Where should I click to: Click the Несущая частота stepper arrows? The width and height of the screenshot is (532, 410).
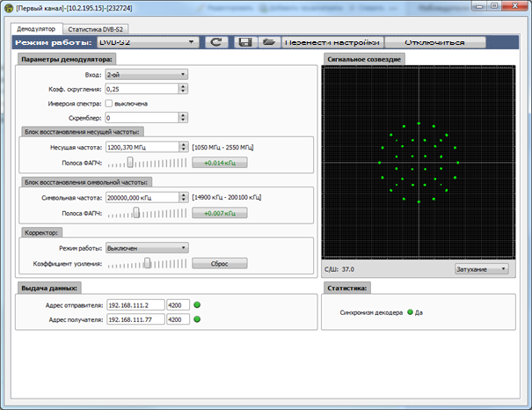click(x=183, y=148)
